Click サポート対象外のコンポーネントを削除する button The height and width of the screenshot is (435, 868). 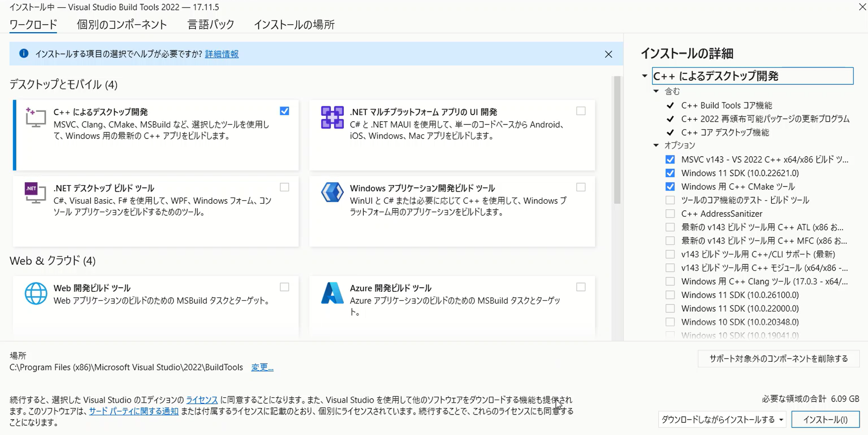(778, 359)
